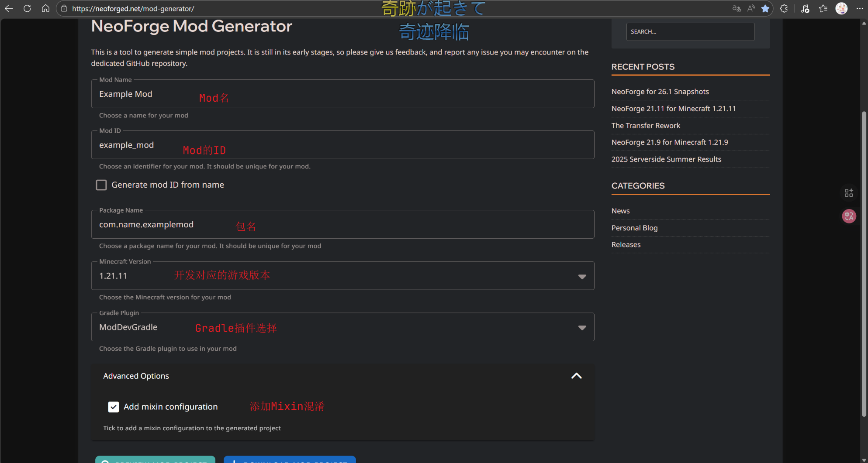Click the floating grid-plus icon on the right edge

[x=849, y=193]
